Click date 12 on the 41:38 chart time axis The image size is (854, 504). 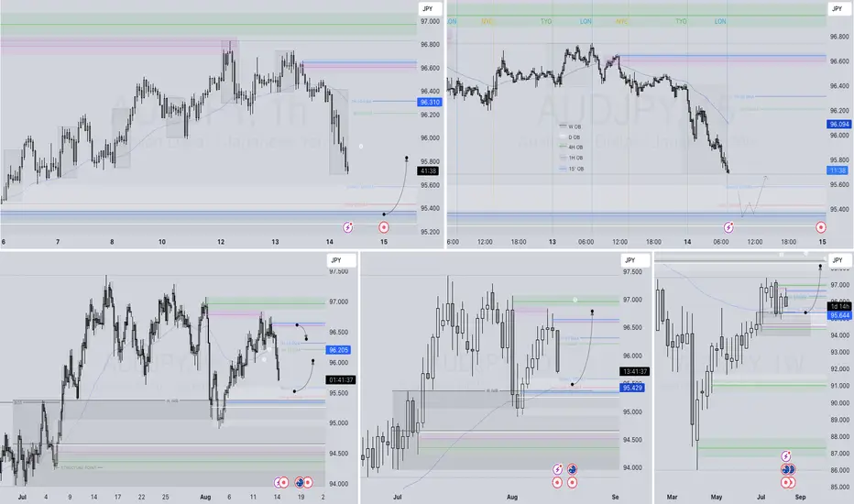point(221,242)
